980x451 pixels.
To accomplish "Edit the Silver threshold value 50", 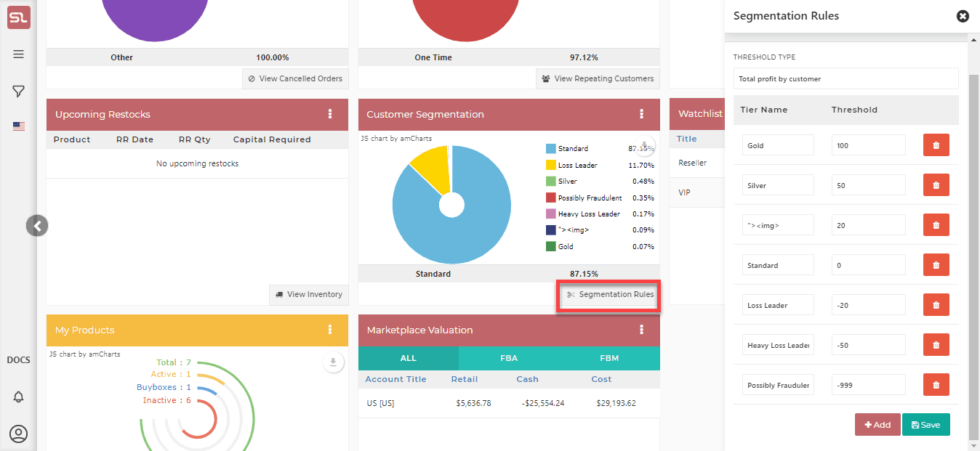I will click(x=869, y=185).
